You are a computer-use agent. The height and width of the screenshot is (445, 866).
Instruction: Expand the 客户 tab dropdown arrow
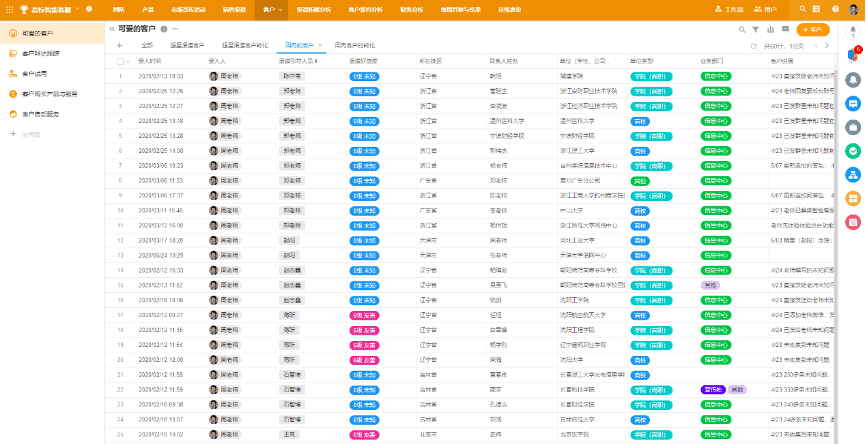[x=281, y=10]
